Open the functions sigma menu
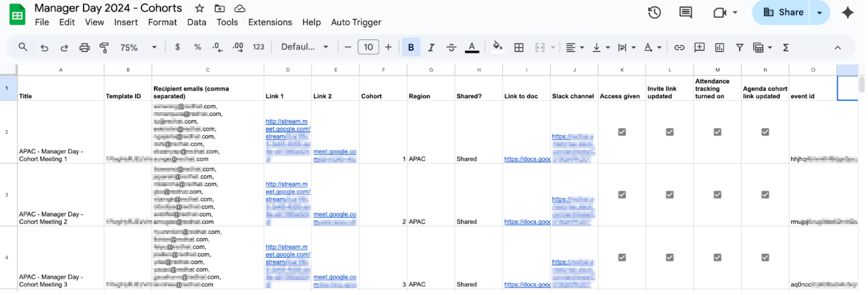Screen dimensions: 868x295 (786, 48)
